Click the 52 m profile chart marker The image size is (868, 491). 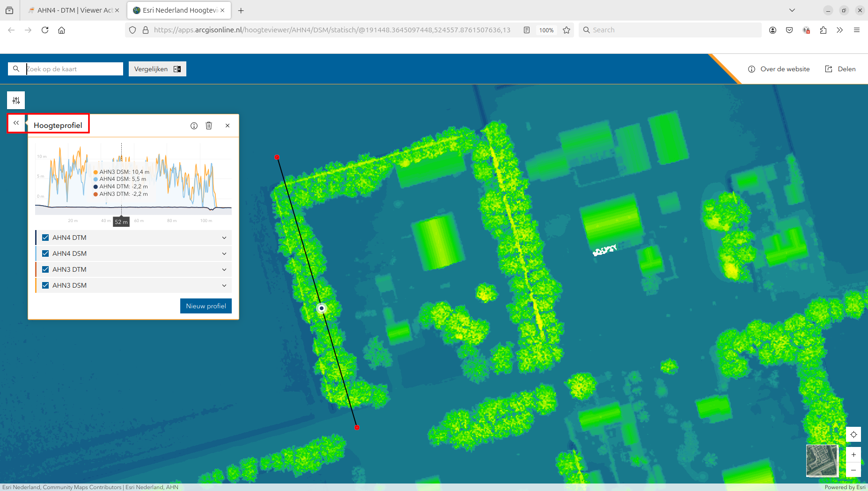[121, 222]
